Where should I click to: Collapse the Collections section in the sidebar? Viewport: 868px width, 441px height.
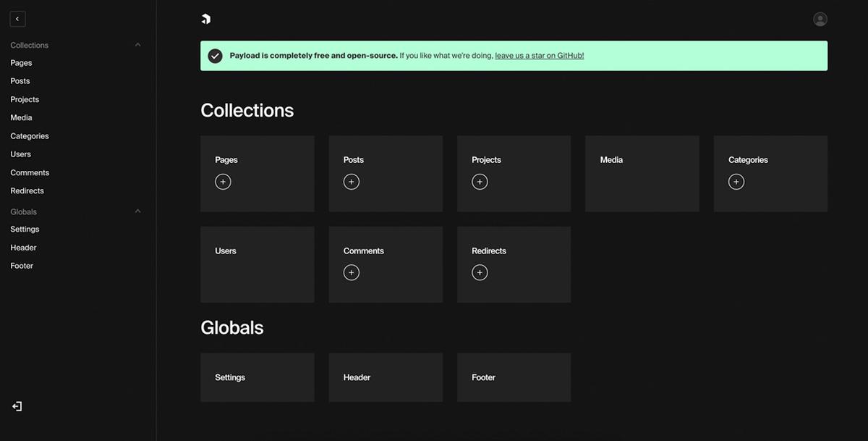137,44
